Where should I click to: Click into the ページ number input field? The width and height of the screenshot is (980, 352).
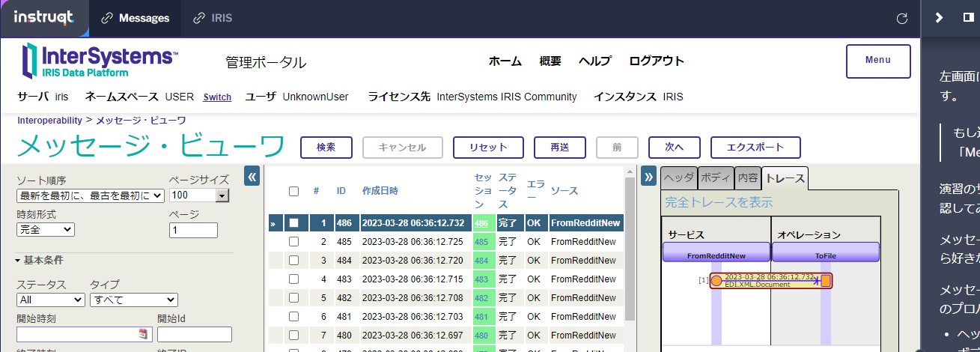[x=193, y=231]
